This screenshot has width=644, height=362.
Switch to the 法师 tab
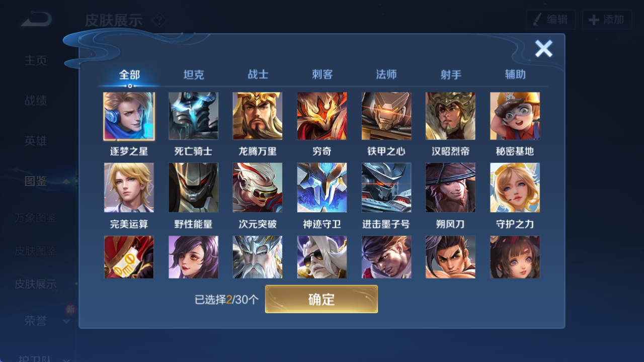(x=386, y=74)
